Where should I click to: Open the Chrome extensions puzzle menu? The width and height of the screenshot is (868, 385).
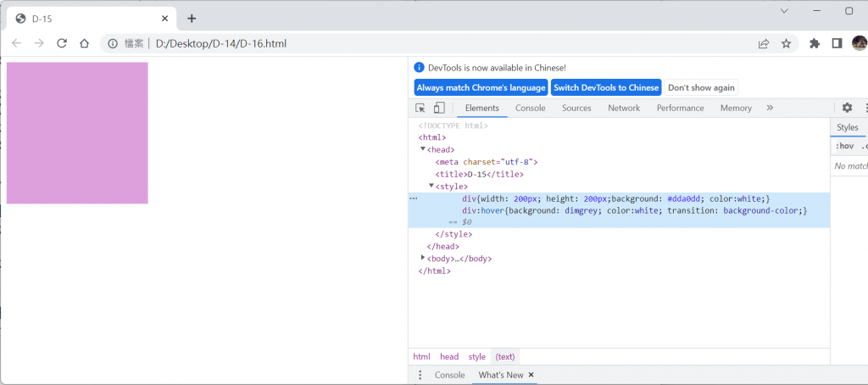[x=815, y=43]
